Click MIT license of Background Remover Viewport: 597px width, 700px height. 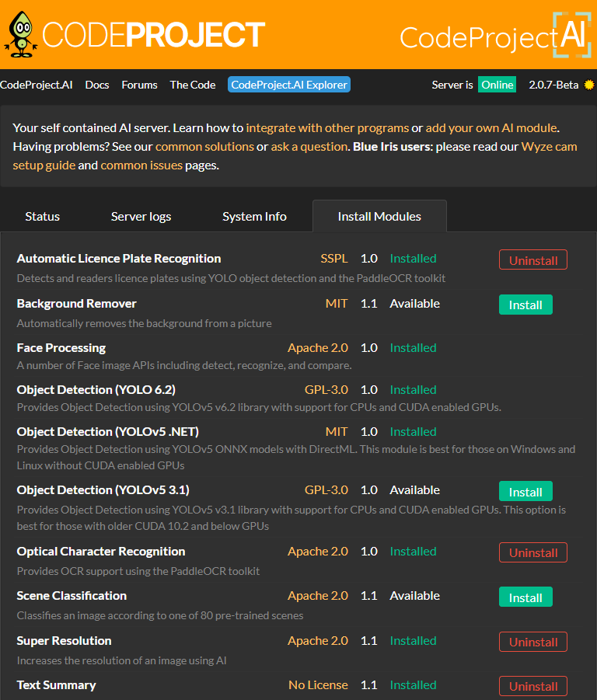[x=337, y=304]
